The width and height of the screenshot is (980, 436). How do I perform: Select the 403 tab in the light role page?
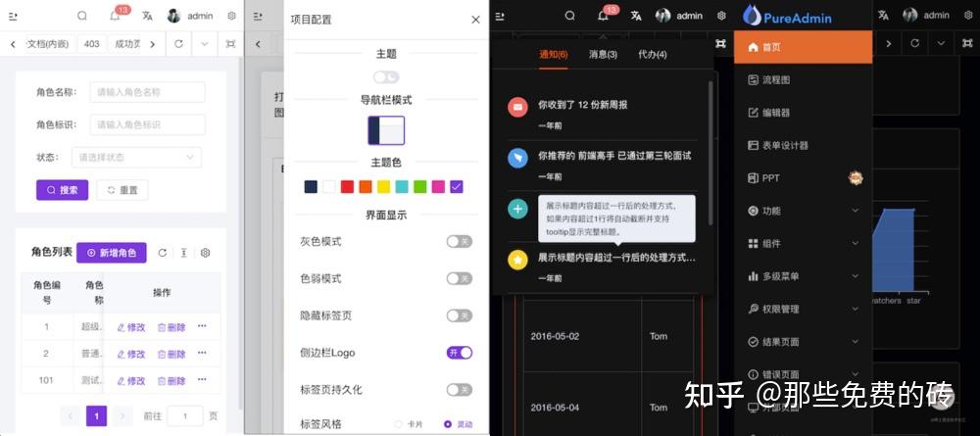[92, 44]
